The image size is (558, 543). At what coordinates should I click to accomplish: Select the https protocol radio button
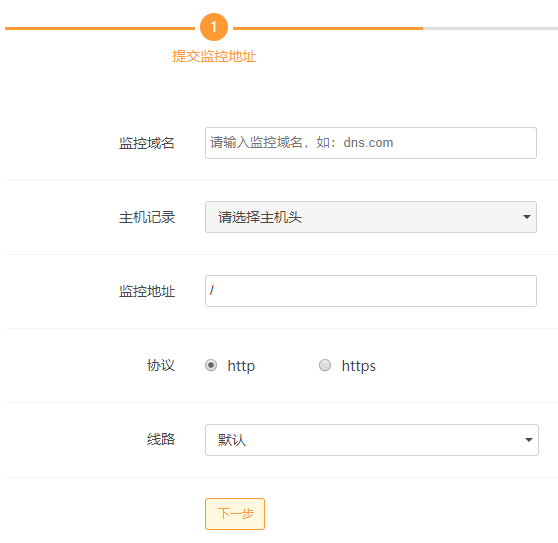pyautogui.click(x=325, y=365)
